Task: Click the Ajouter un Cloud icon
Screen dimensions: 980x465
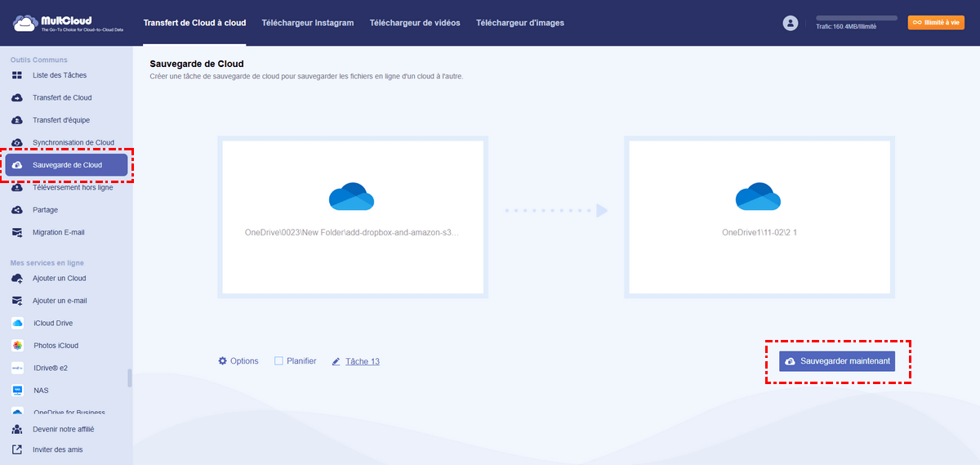Action: tap(17, 278)
